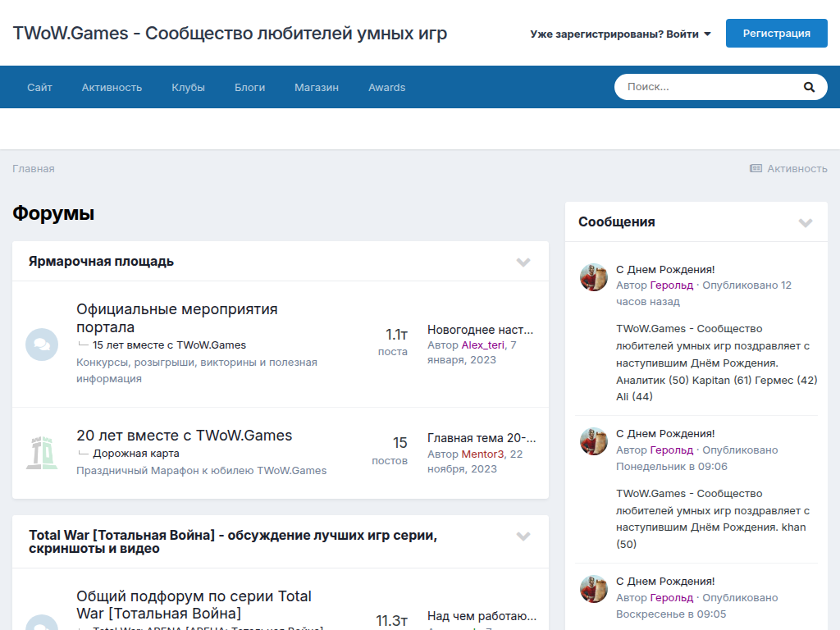Open the Awards navigation item
840x630 pixels.
tap(386, 87)
